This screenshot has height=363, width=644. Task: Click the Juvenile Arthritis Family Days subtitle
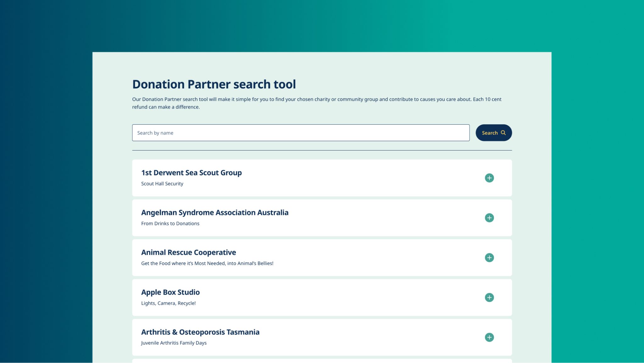[x=174, y=343]
